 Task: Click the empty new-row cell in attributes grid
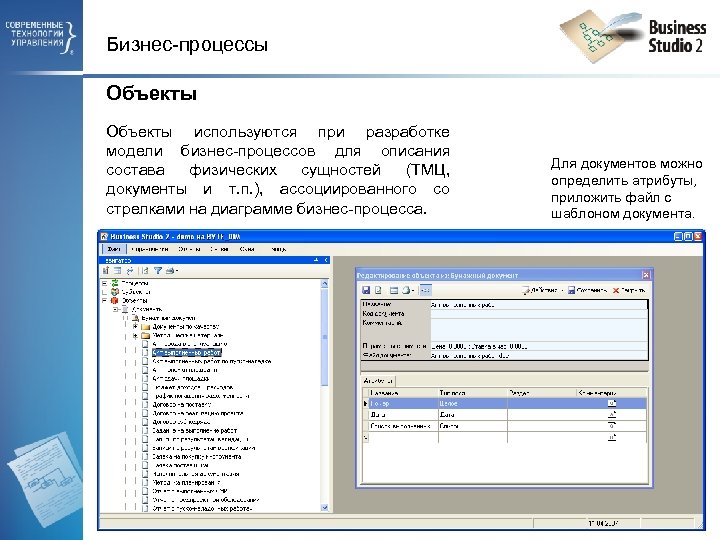coord(403,438)
